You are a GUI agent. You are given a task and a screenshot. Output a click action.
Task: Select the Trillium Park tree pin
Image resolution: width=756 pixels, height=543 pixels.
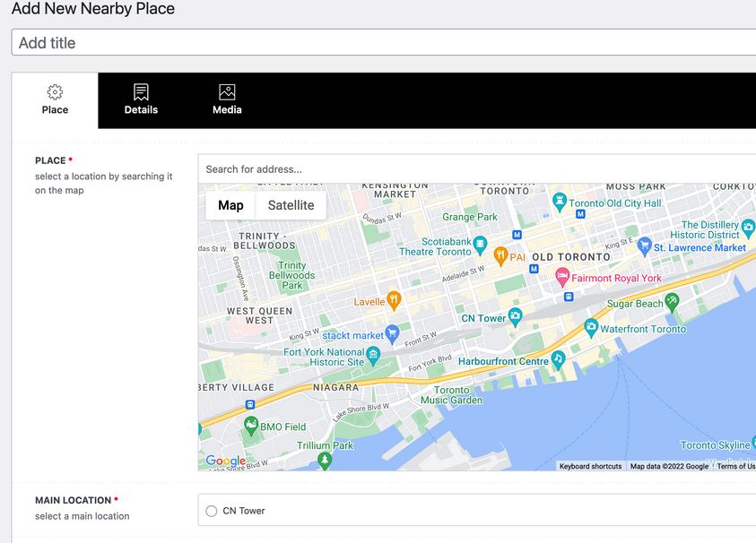coord(325,461)
